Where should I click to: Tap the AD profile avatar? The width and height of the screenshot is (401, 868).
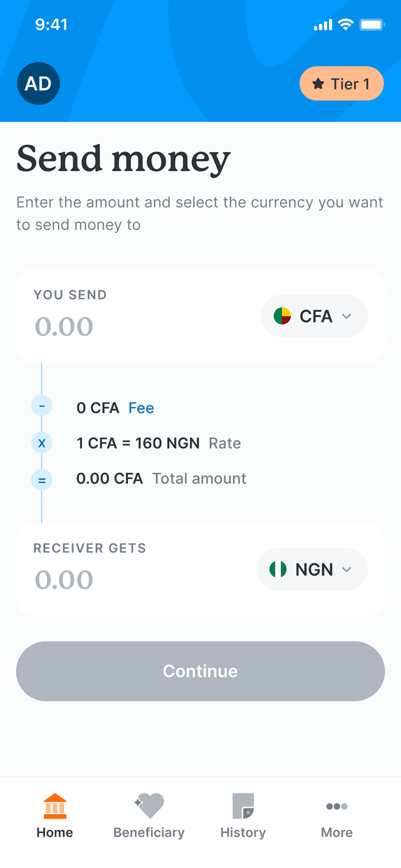38,83
